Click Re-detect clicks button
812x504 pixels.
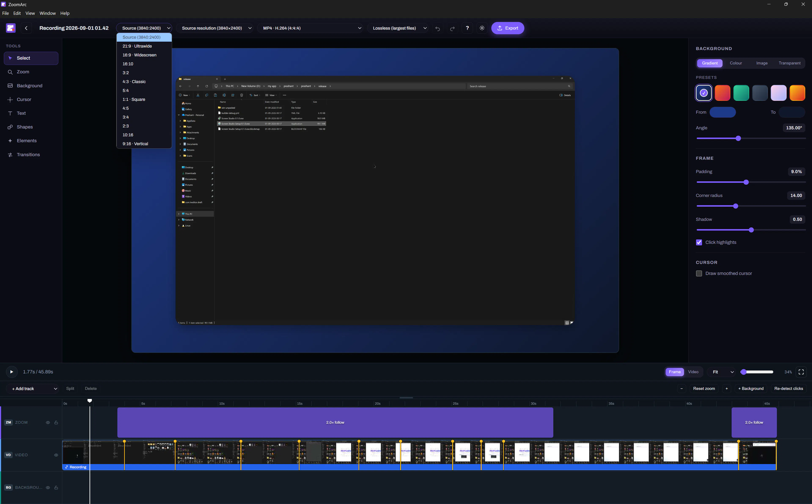coord(788,389)
